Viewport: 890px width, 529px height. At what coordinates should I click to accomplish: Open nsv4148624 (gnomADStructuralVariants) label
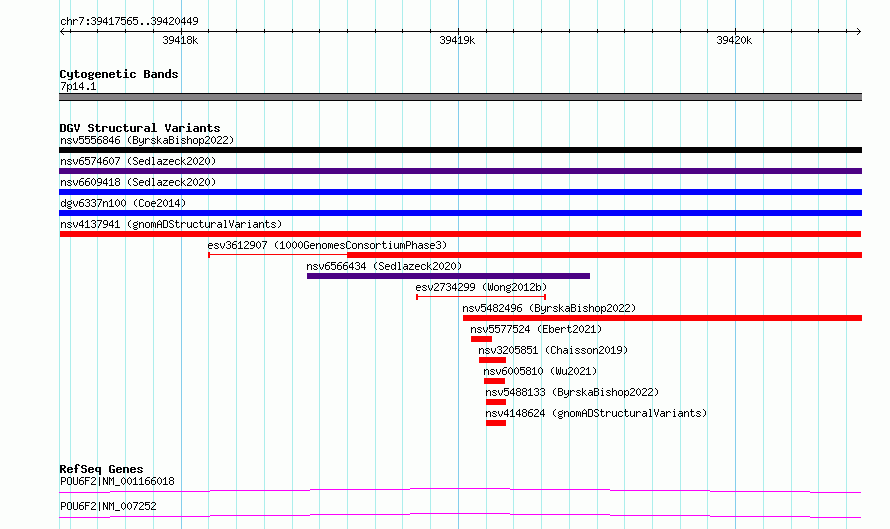point(596,413)
